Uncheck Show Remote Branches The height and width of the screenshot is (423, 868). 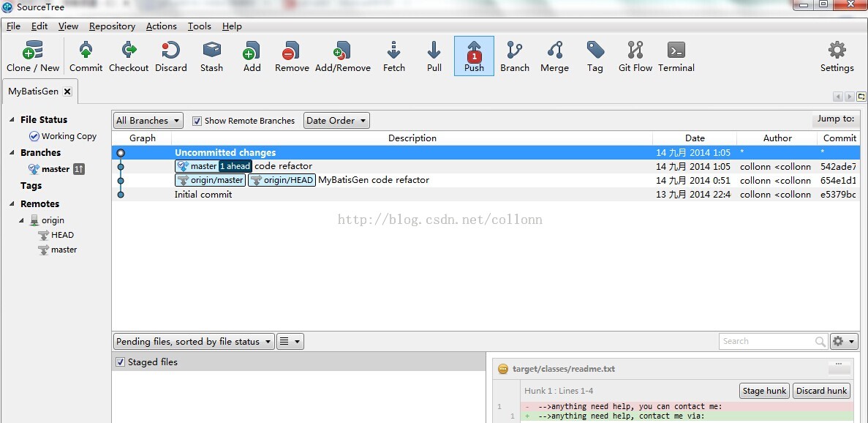point(197,120)
